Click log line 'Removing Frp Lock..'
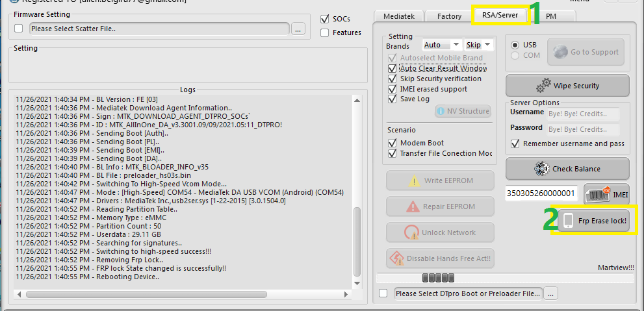 [89, 260]
